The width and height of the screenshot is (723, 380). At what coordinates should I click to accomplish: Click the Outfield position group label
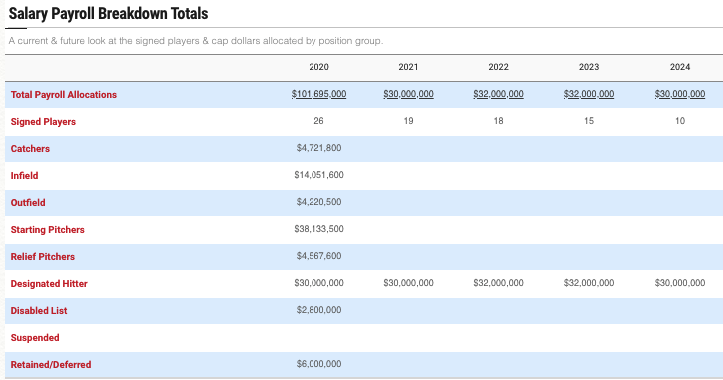28,202
